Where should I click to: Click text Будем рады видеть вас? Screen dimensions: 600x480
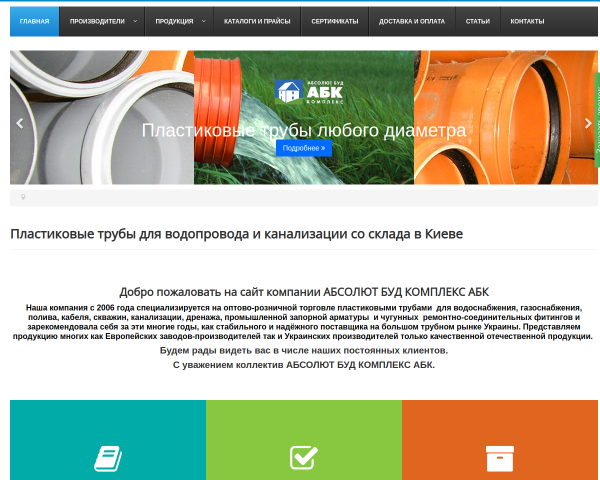coord(304,351)
